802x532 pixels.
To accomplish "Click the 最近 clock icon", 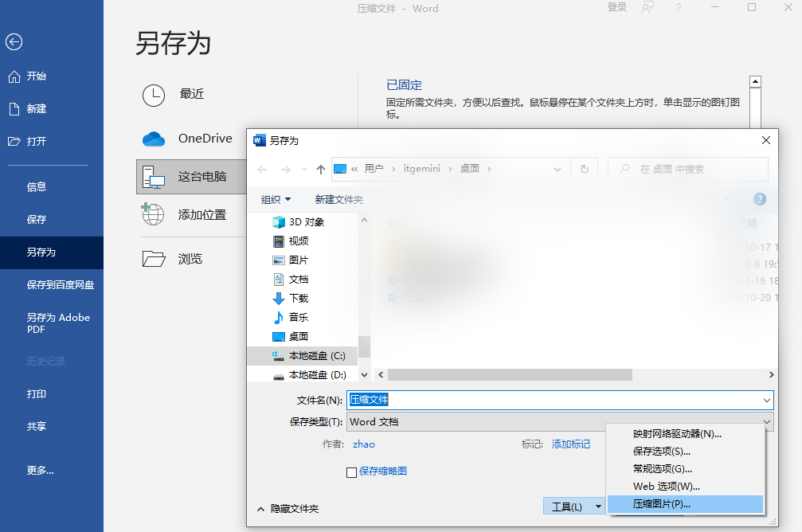I will 152,95.
